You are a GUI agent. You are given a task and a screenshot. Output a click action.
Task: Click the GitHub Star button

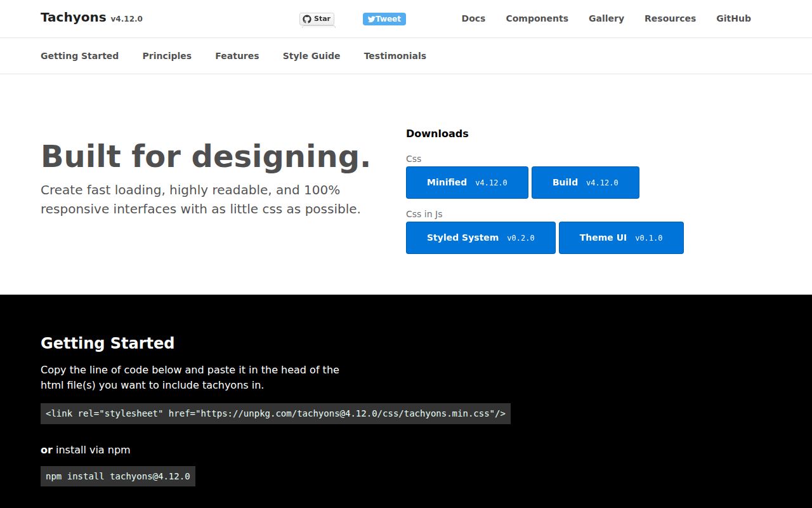(317, 19)
